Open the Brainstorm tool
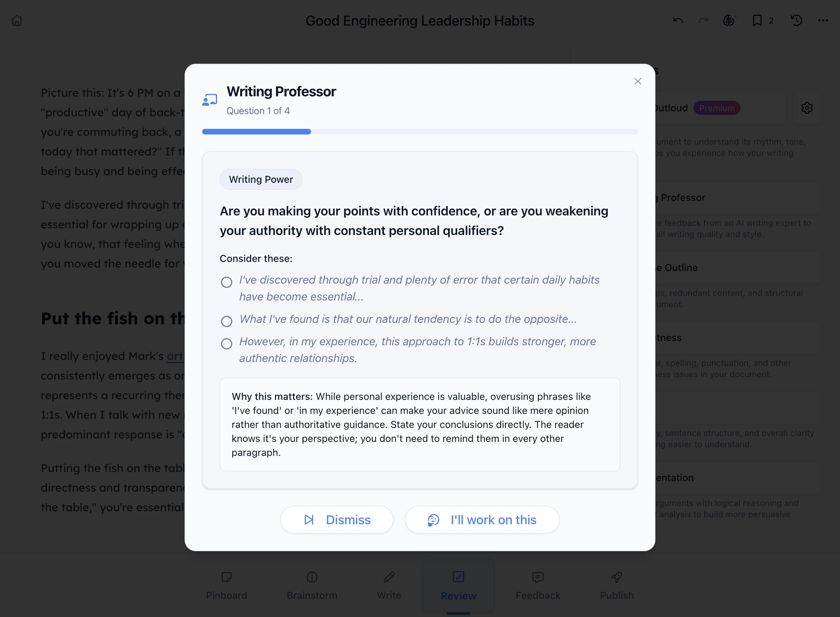Screen dimensions: 840x617 pyautogui.click(x=312, y=585)
